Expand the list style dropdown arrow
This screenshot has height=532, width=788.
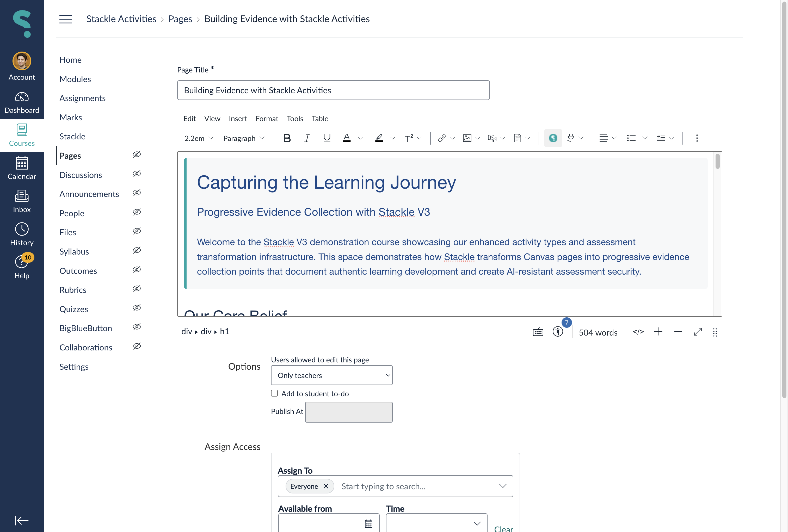[645, 138]
